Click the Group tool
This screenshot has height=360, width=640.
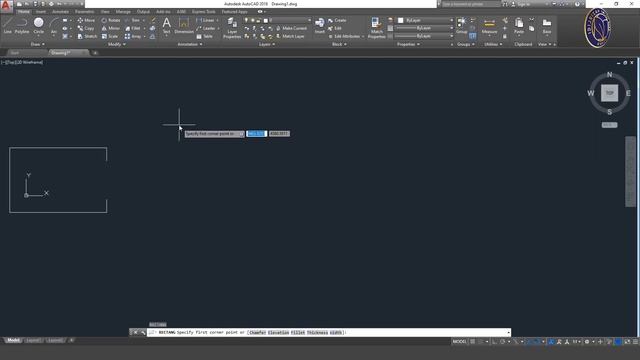[462, 25]
